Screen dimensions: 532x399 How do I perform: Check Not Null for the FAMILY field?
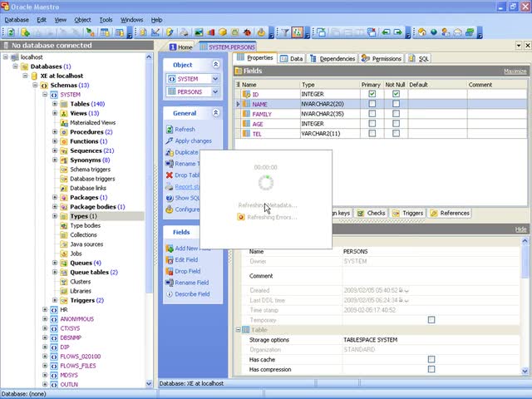pos(396,114)
